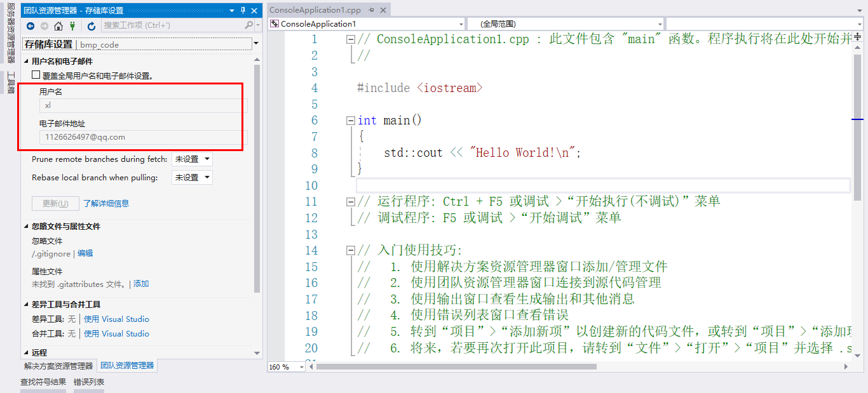
Task: Open the 错误列表 panel
Action: 90,382
